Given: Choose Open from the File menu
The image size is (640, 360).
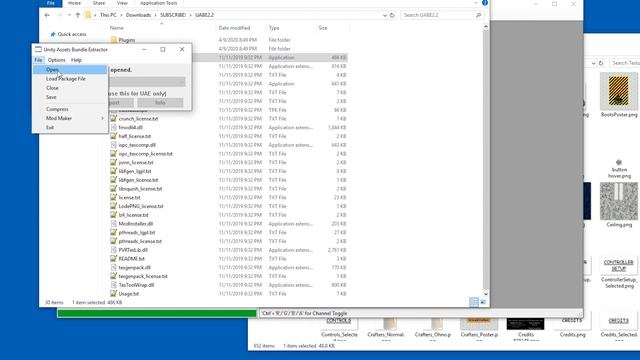Looking at the screenshot, I should tap(70, 70).
